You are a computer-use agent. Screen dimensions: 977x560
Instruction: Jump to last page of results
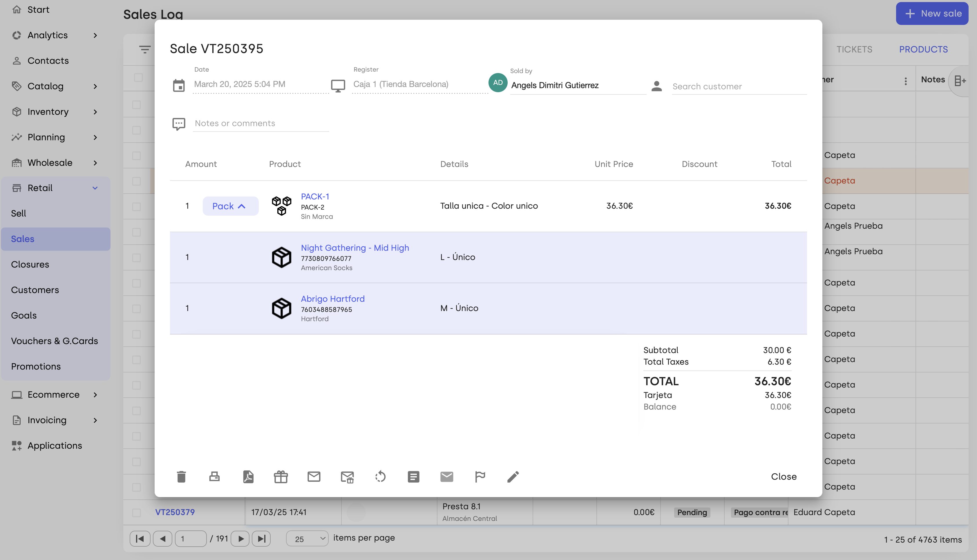tap(261, 539)
